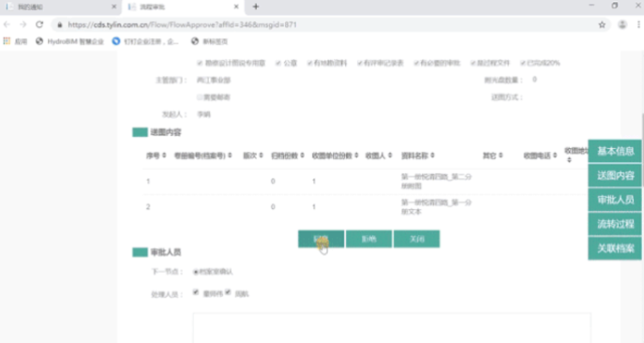This screenshot has height=343, width=644.
Task: Click the padlock site info icon
Action: coord(60,25)
